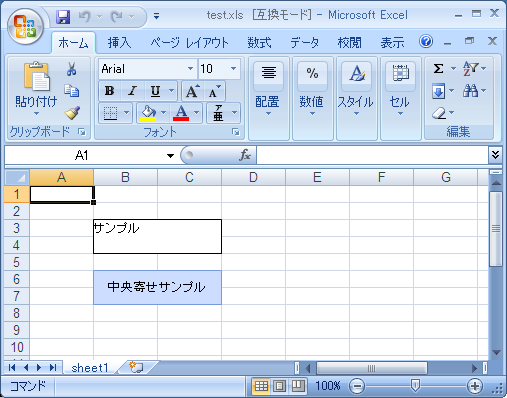The width and height of the screenshot is (507, 398).
Task: Open Excel Help question mark
Action: tap(426, 42)
